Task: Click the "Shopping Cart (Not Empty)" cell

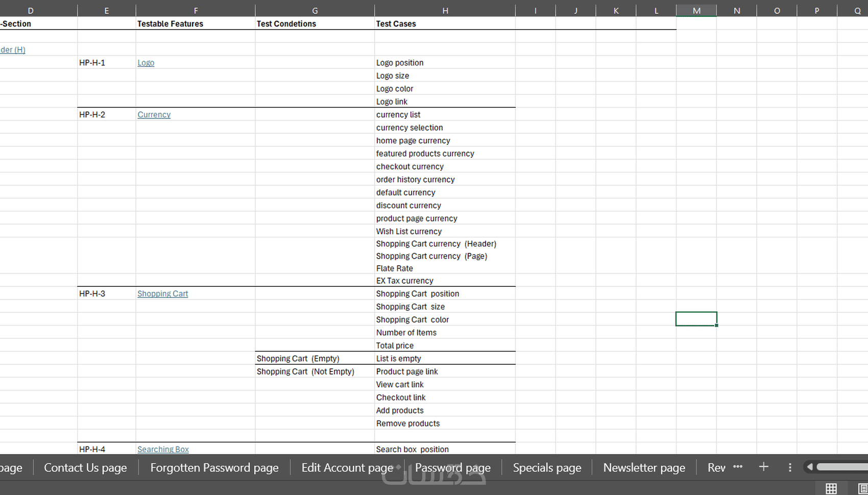Action: (315, 372)
